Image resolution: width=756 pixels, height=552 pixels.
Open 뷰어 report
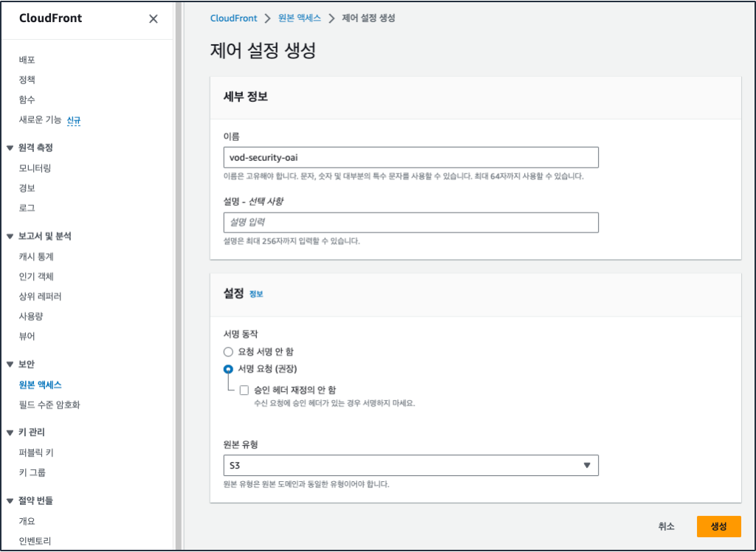tap(27, 336)
